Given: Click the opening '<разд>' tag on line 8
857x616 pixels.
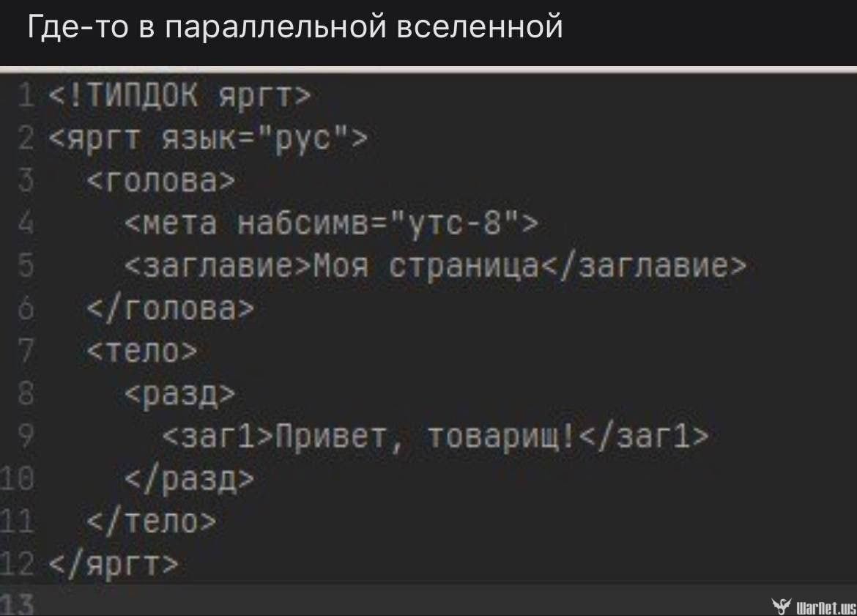Looking at the screenshot, I should click(179, 394).
